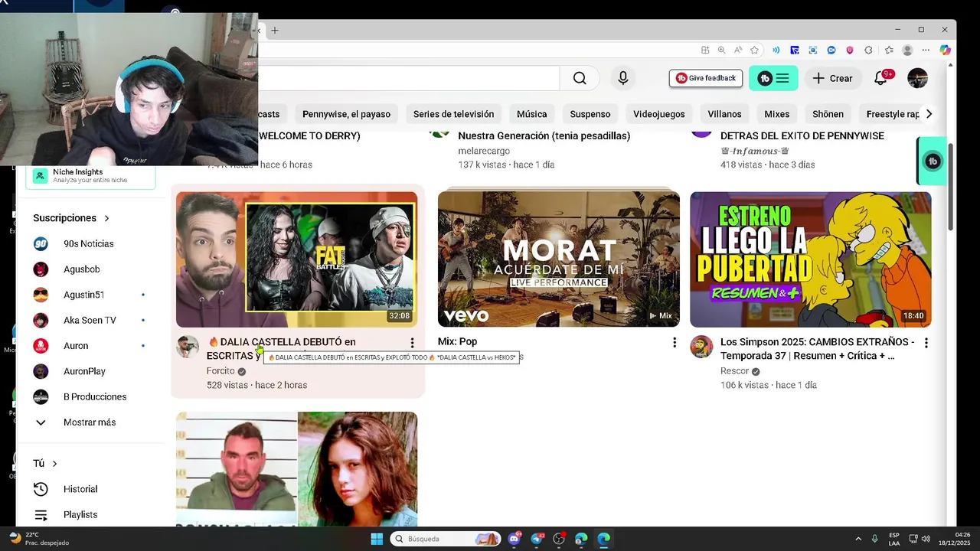This screenshot has width=980, height=551.
Task: Click the Los Simpson 2025 video title
Action: (x=818, y=349)
